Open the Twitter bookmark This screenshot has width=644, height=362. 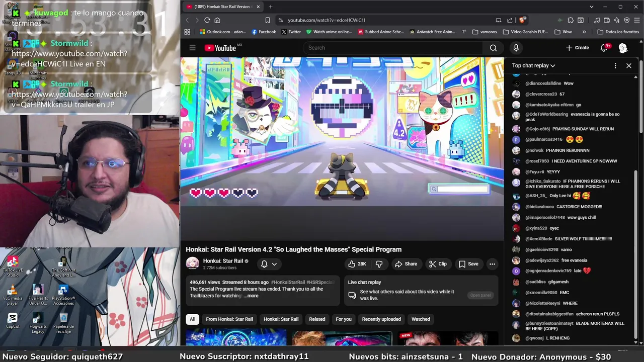click(x=291, y=32)
